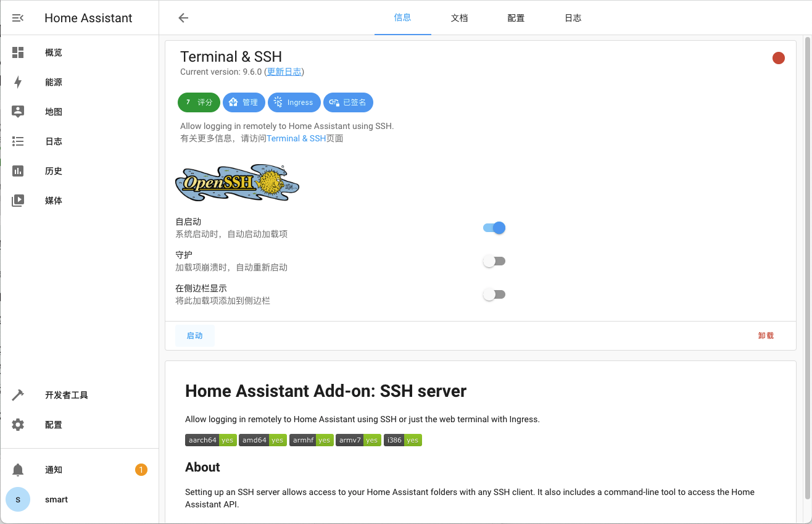The width and height of the screenshot is (812, 524).
Task: Open the 地图 map icon
Action: pos(18,112)
